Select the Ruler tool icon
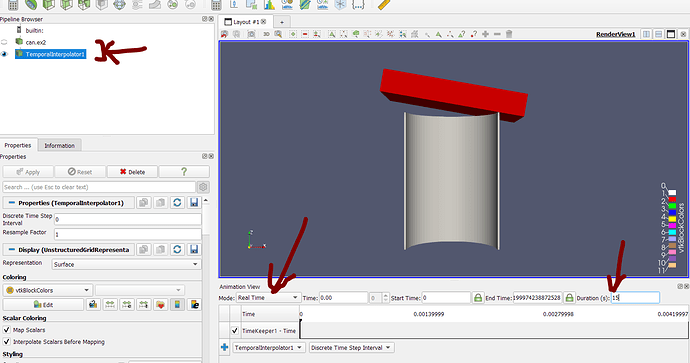The height and width of the screenshot is (363, 690). (384, 4)
